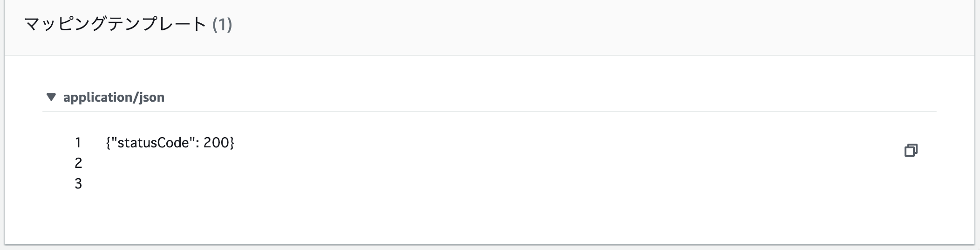Viewport: 980px width, 250px height.
Task: Click line number 1 in the gutter
Action: pyautogui.click(x=78, y=142)
